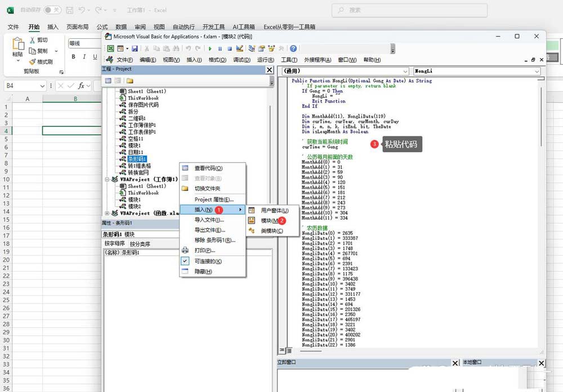Image resolution: width=563 pixels, height=392 pixels.
Task: Open the Name Box dropdown showing B4
Action: click(42, 86)
